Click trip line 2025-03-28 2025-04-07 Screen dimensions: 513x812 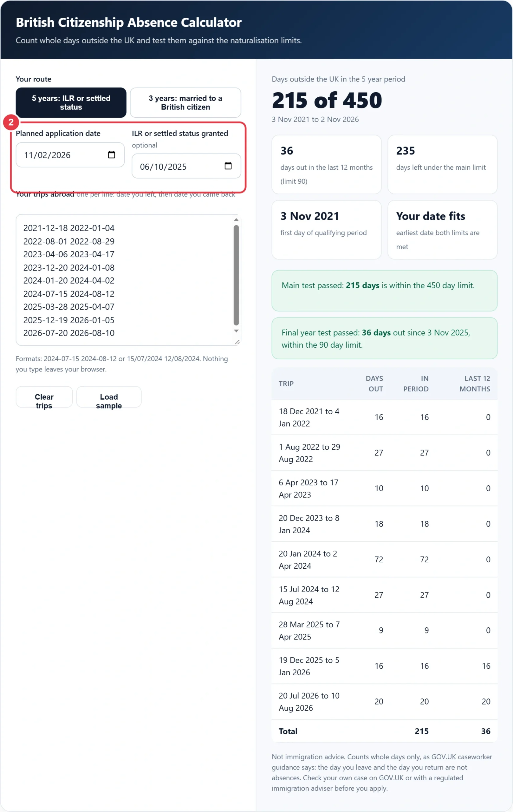pyautogui.click(x=69, y=307)
